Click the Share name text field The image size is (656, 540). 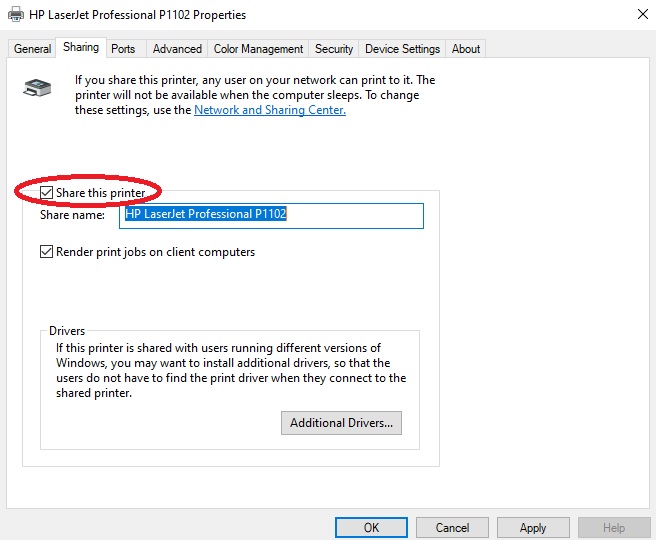271,215
